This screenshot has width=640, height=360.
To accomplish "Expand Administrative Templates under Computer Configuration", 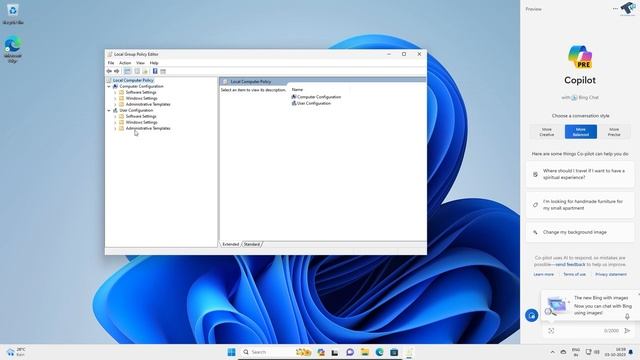I will click(x=115, y=104).
